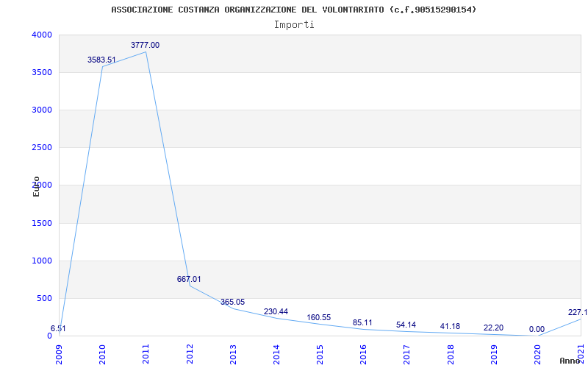This screenshot has width=588, height=368.
Task: Click the 160.55 data label
Action: [319, 318]
